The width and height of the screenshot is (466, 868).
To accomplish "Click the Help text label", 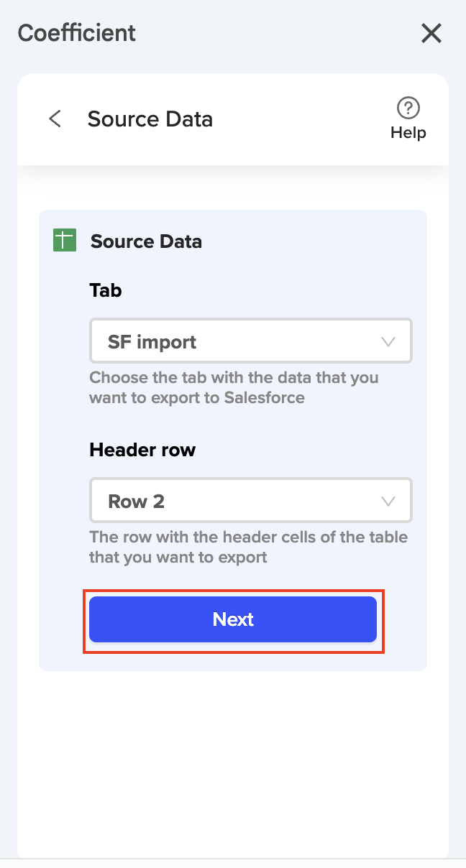I will (x=408, y=133).
